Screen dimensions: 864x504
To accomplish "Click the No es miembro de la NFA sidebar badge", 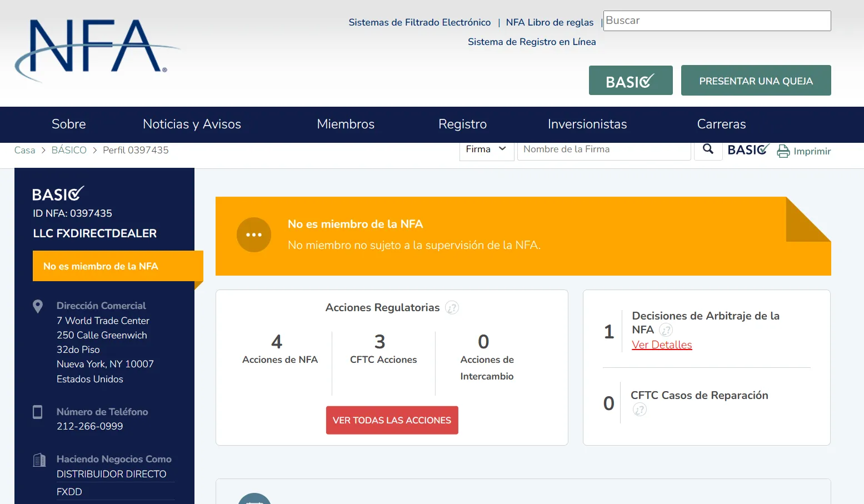I will [118, 266].
